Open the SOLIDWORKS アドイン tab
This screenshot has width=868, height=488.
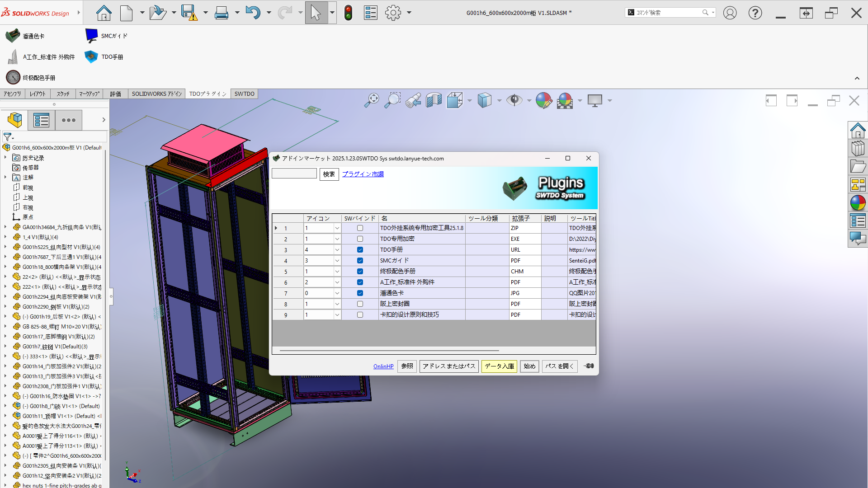point(156,94)
